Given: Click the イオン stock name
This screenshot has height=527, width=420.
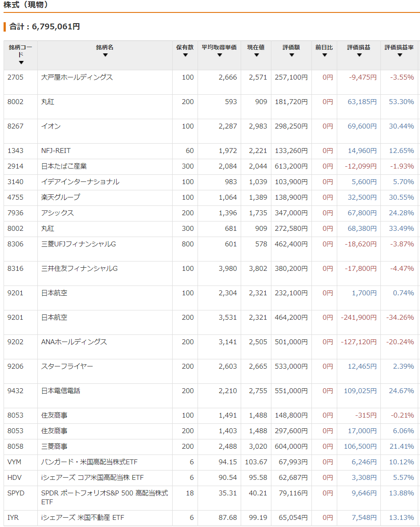Looking at the screenshot, I should click(x=51, y=126).
